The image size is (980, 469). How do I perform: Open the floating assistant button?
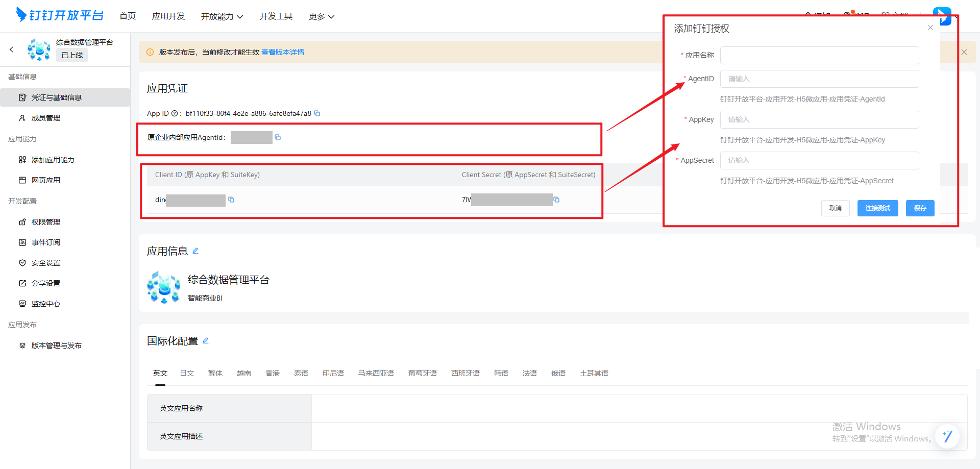[x=947, y=436]
